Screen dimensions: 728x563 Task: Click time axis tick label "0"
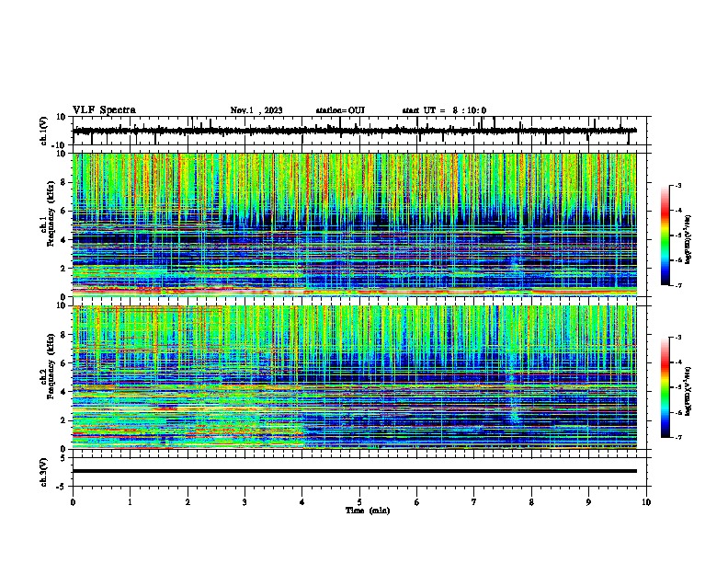point(73,502)
